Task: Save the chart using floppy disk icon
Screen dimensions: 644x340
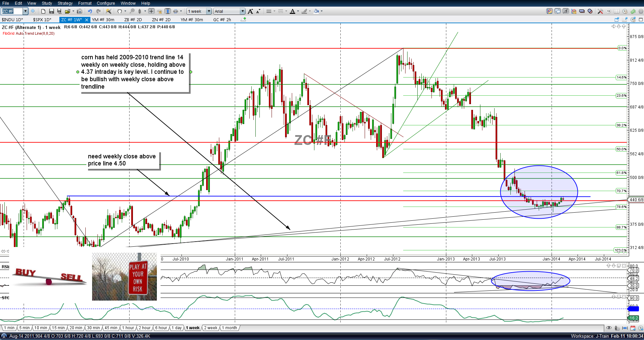Action: click(52, 11)
